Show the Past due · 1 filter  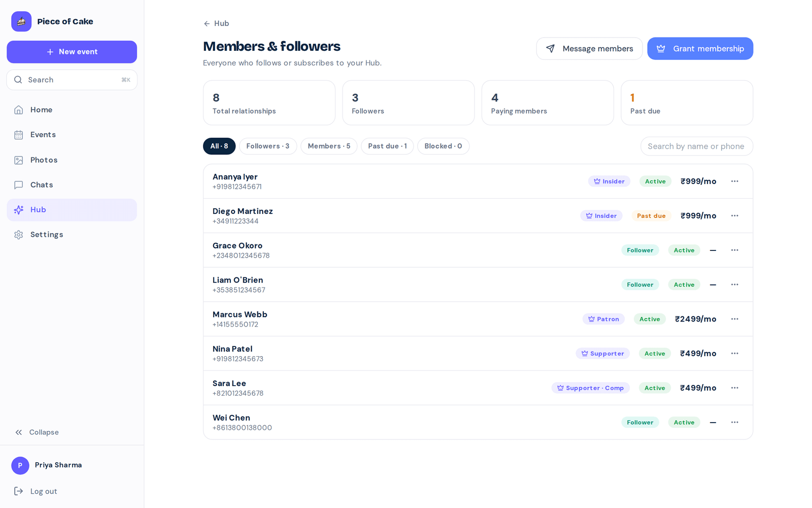[387, 146]
